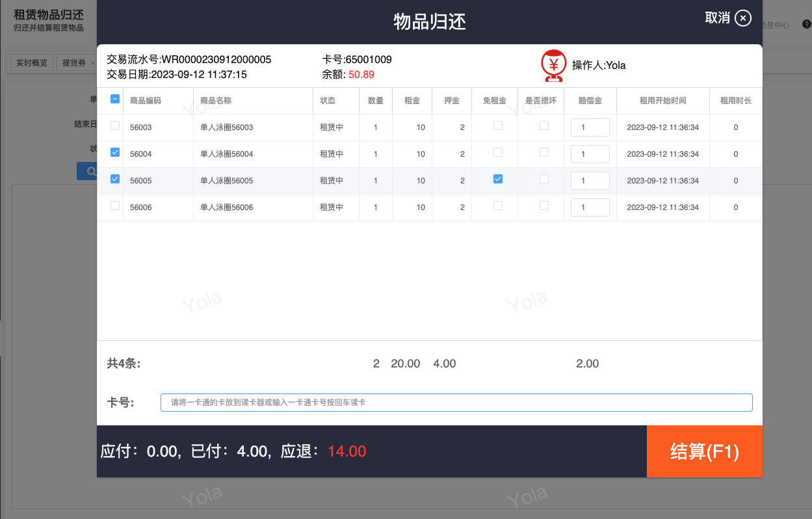
Task: Enable rent-free (免租金) for item 56004
Action: point(498,152)
